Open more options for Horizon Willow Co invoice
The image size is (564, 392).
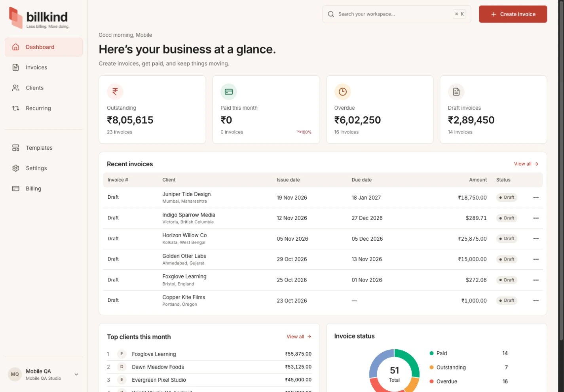[536, 238]
